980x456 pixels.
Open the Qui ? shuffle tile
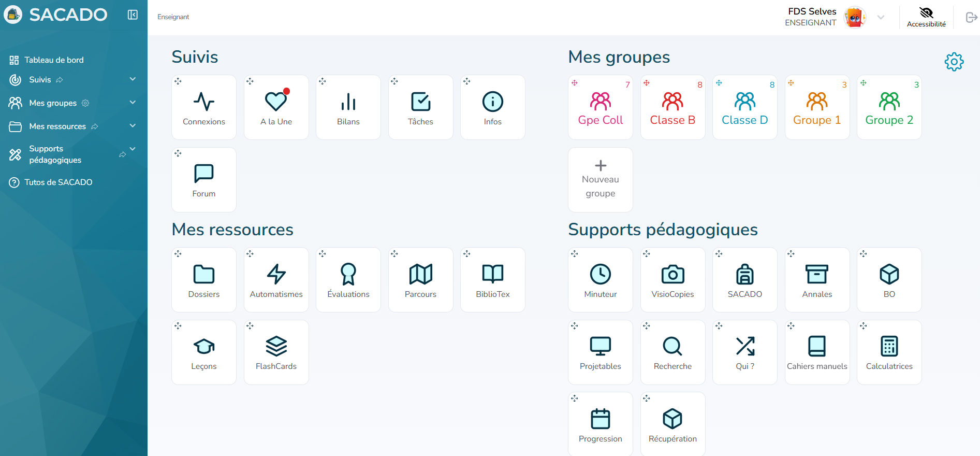(745, 352)
